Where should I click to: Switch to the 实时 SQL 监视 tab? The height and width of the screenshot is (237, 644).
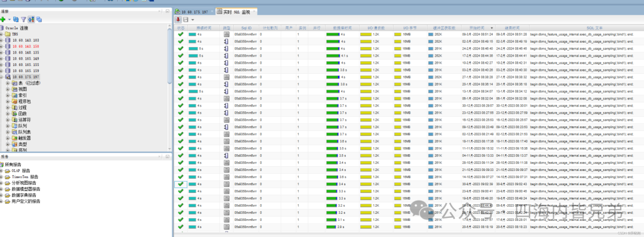click(236, 11)
